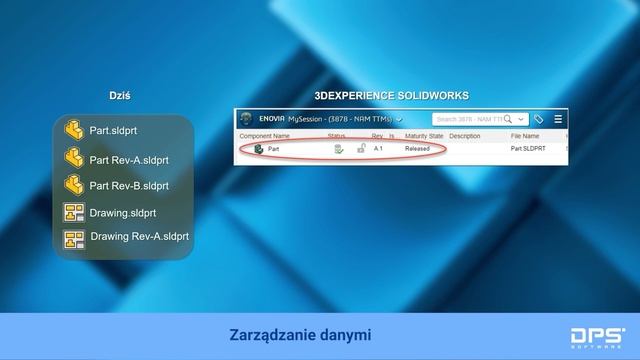Image resolution: width=640 pixels, height=360 pixels.
Task: Click the Drawing Rev-A.sldprt drawing icon
Action: [74, 239]
